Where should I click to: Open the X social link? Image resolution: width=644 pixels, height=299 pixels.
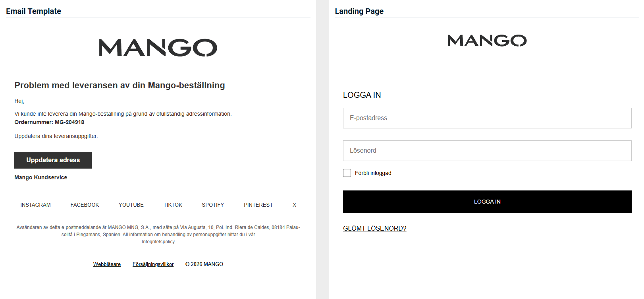pyautogui.click(x=295, y=205)
